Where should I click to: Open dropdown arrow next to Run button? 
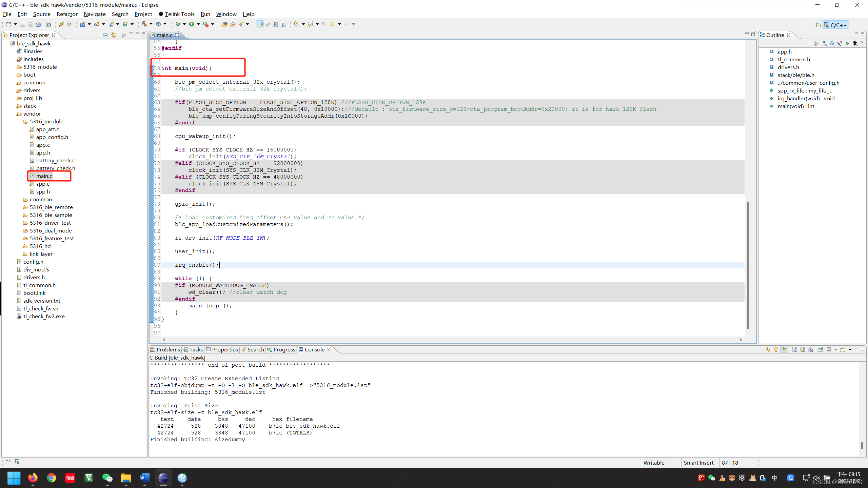point(198,24)
